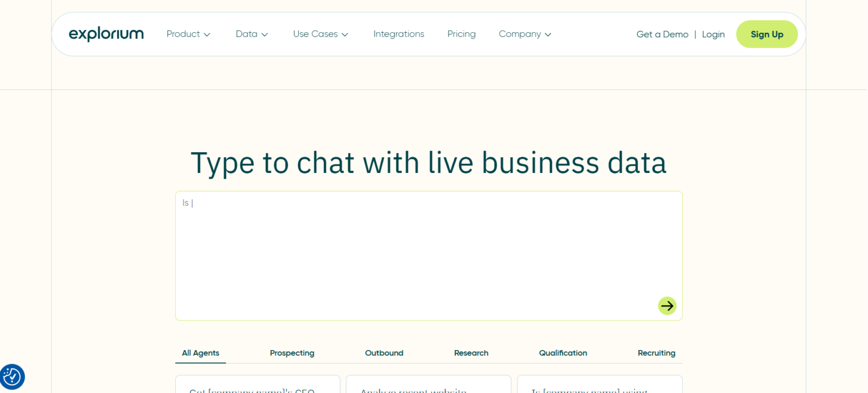This screenshot has width=868, height=393.
Task: Click inside the chat input box
Action: (x=428, y=254)
